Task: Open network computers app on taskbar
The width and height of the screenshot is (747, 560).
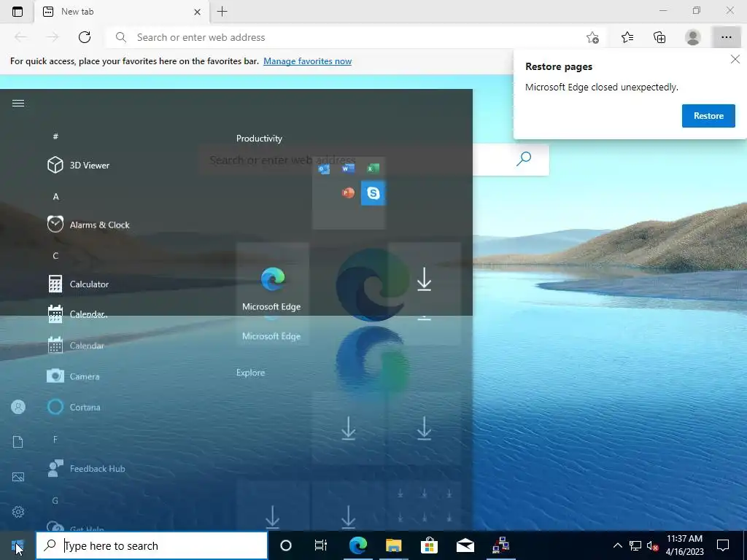Action: (x=500, y=545)
